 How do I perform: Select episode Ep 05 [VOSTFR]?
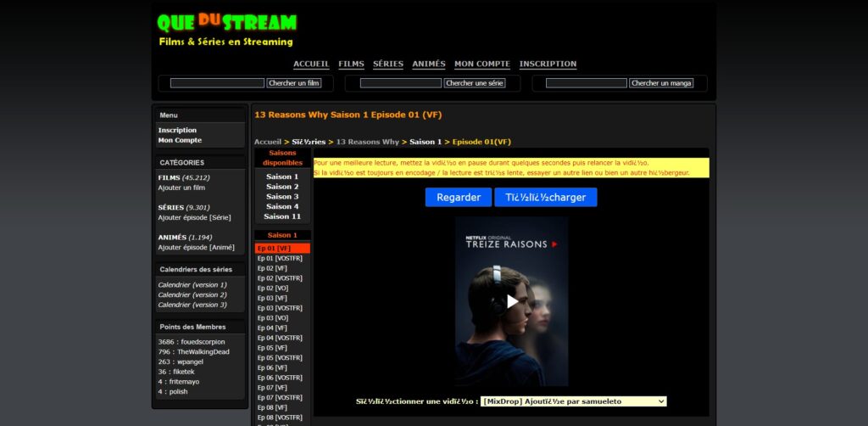tap(280, 358)
